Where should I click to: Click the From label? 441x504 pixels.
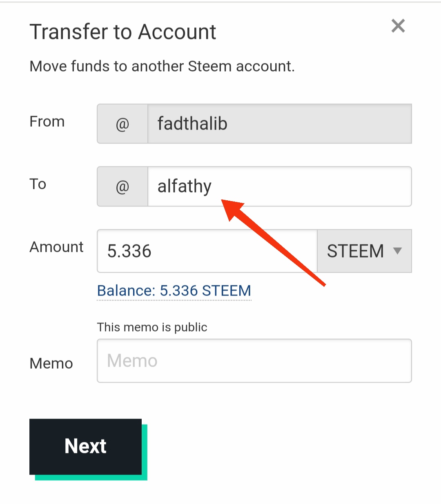(47, 121)
